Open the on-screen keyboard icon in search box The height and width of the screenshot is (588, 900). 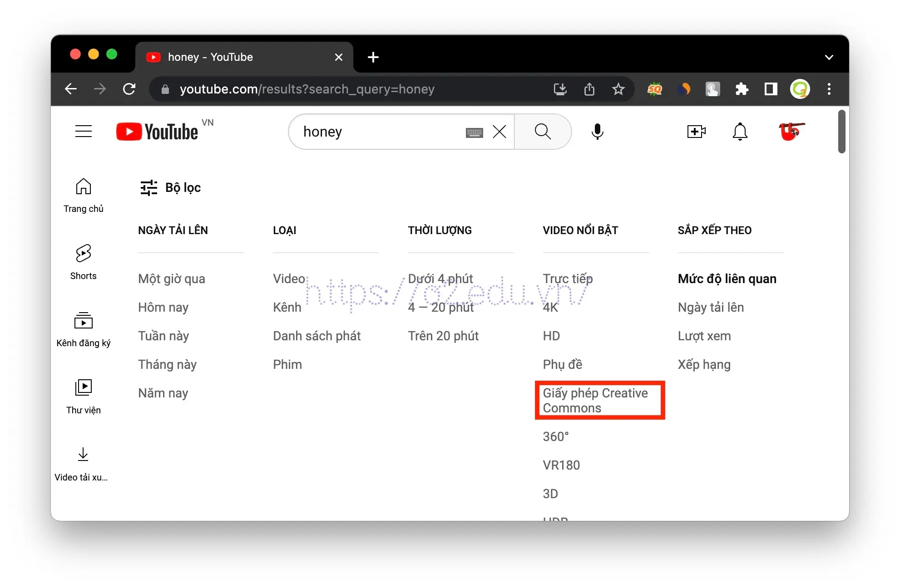point(474,132)
